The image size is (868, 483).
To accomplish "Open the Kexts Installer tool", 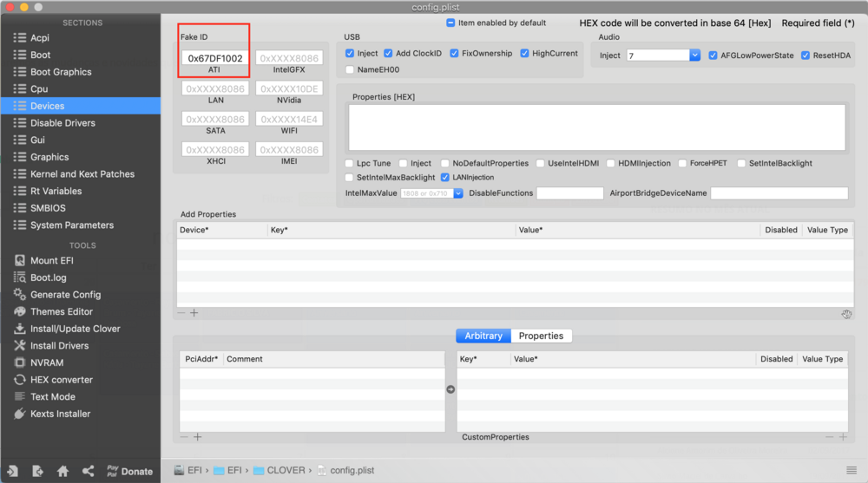I will 60,414.
